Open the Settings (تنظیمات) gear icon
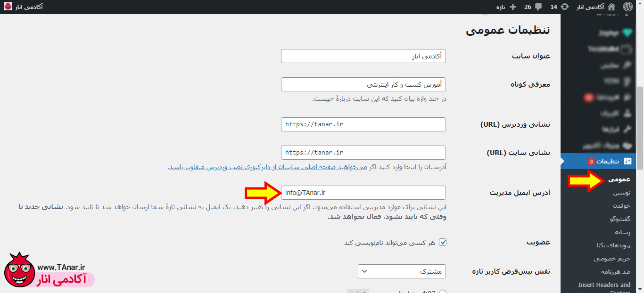This screenshot has height=293, width=644. pyautogui.click(x=628, y=162)
